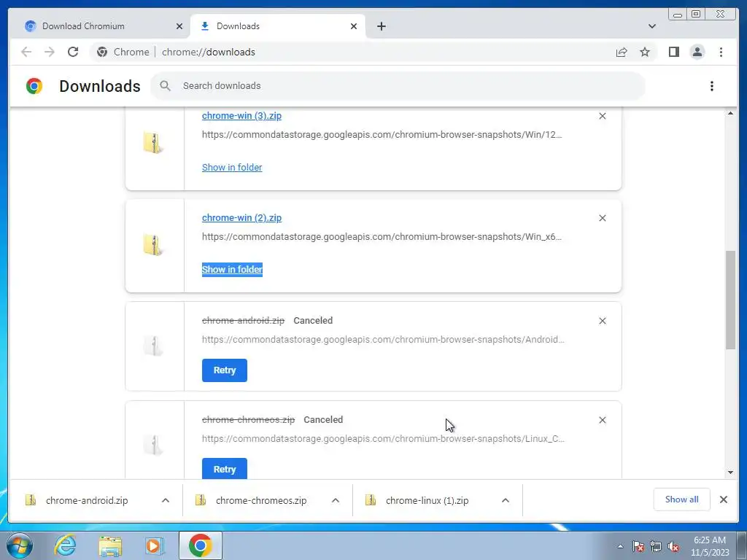The height and width of the screenshot is (560, 747).
Task: Remove chrome-win (3).zip from list
Action: 602,116
